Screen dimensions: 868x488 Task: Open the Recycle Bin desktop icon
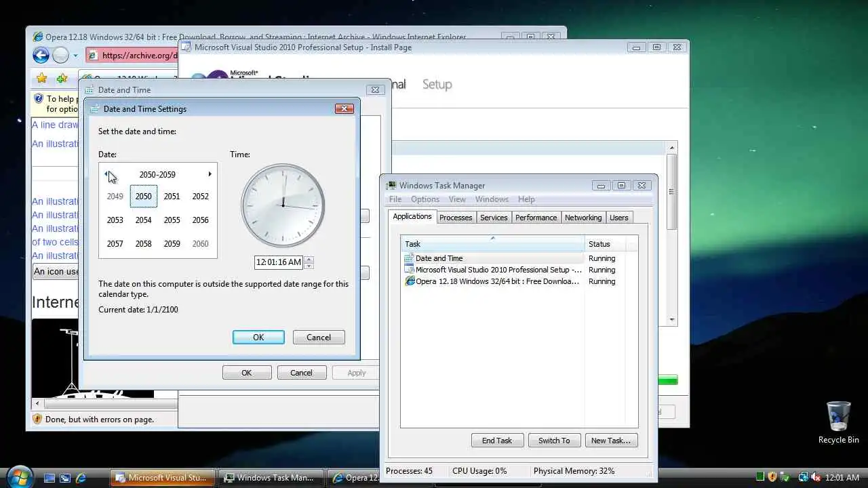click(838, 423)
